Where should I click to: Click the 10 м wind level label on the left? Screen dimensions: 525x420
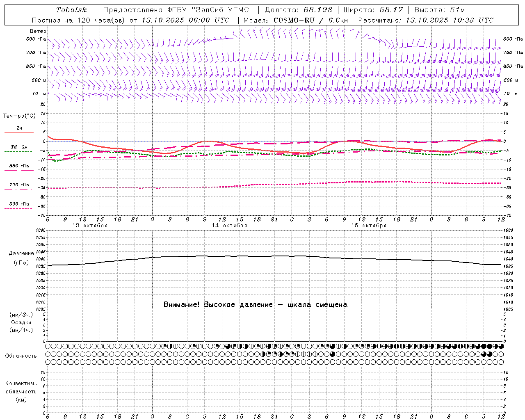pos(39,94)
